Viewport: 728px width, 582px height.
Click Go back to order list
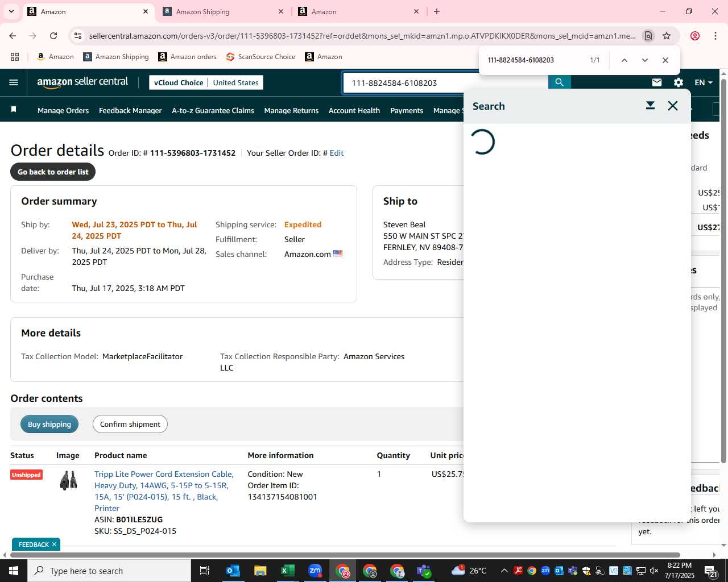click(53, 172)
